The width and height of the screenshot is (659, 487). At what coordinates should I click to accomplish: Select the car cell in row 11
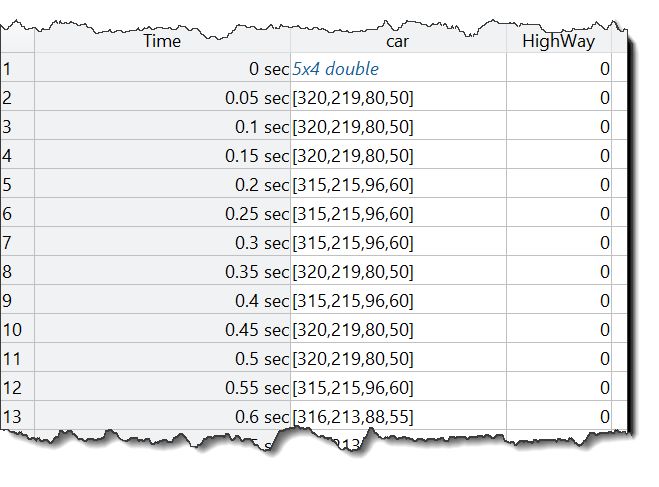[398, 359]
